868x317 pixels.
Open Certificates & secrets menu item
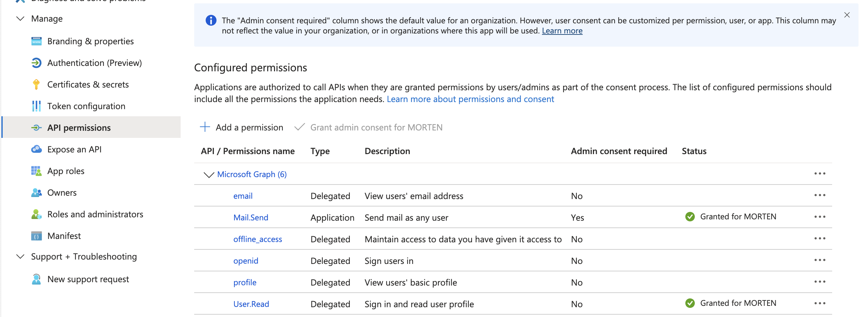(91, 84)
